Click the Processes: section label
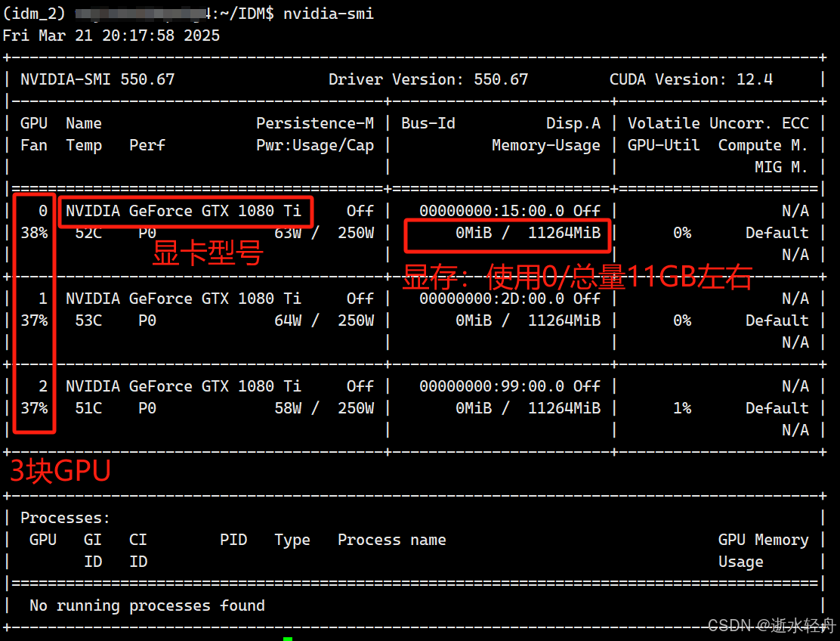The height and width of the screenshot is (641, 840). [x=66, y=518]
